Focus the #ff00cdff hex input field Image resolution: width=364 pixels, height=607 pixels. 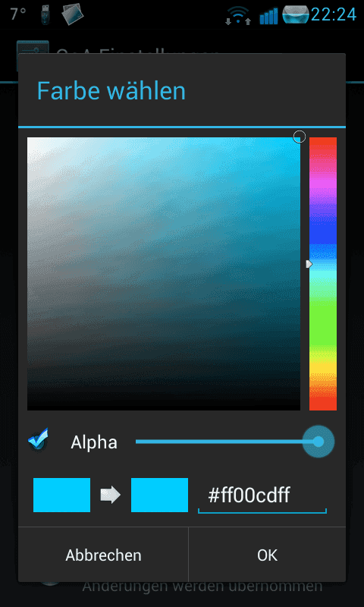click(262, 496)
